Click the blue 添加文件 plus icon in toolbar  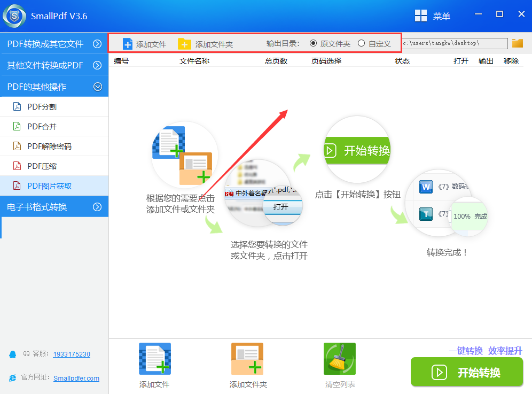click(x=128, y=44)
